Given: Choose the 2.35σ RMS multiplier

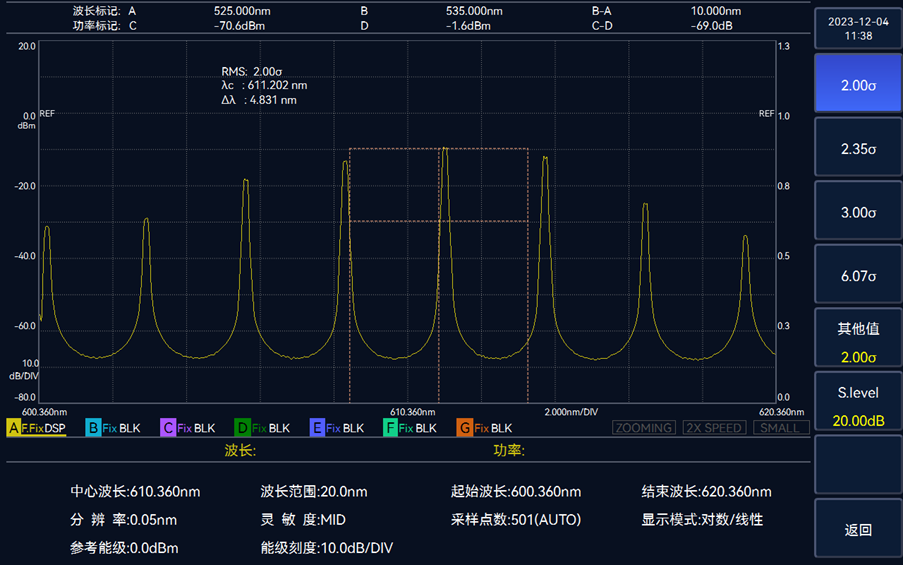Looking at the screenshot, I should (858, 148).
